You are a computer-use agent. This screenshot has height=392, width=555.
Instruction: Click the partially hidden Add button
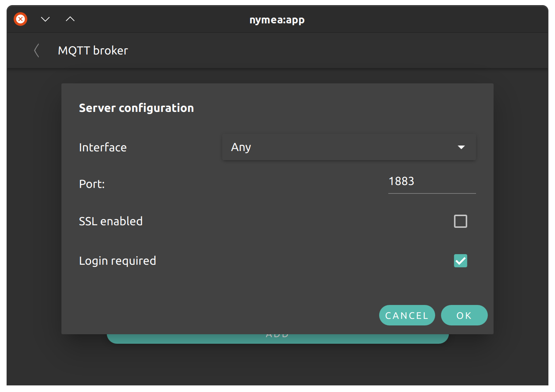pos(277,339)
